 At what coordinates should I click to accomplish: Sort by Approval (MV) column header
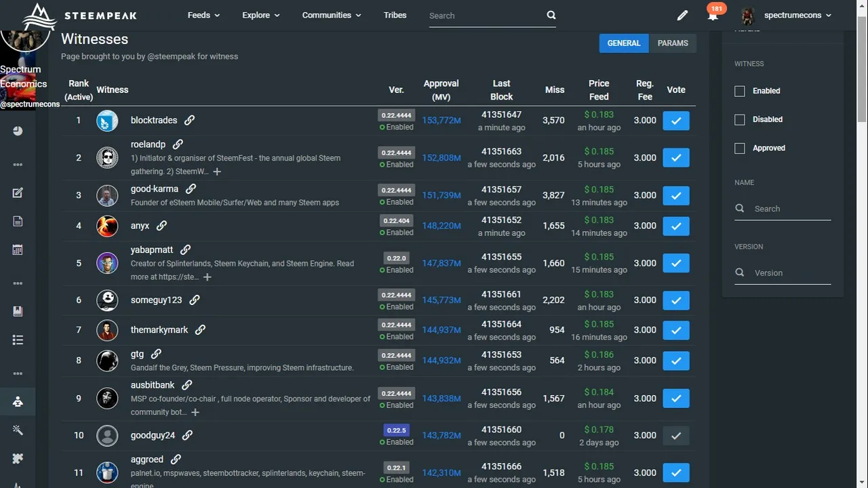(x=441, y=90)
